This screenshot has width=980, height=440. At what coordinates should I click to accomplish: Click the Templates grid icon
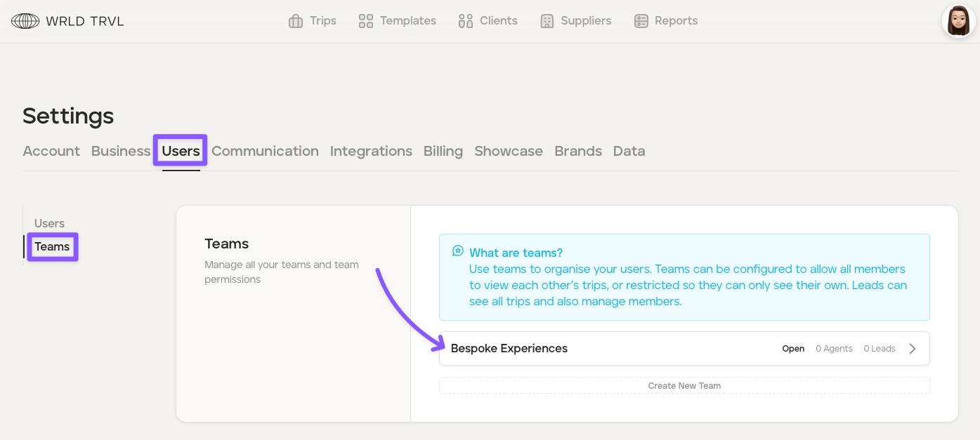[365, 21]
